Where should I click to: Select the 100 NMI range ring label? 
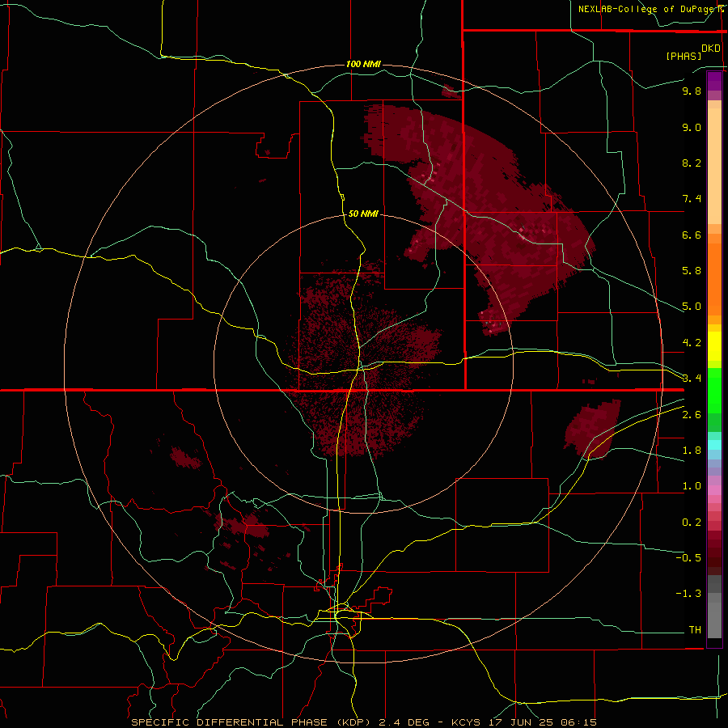[x=363, y=64]
